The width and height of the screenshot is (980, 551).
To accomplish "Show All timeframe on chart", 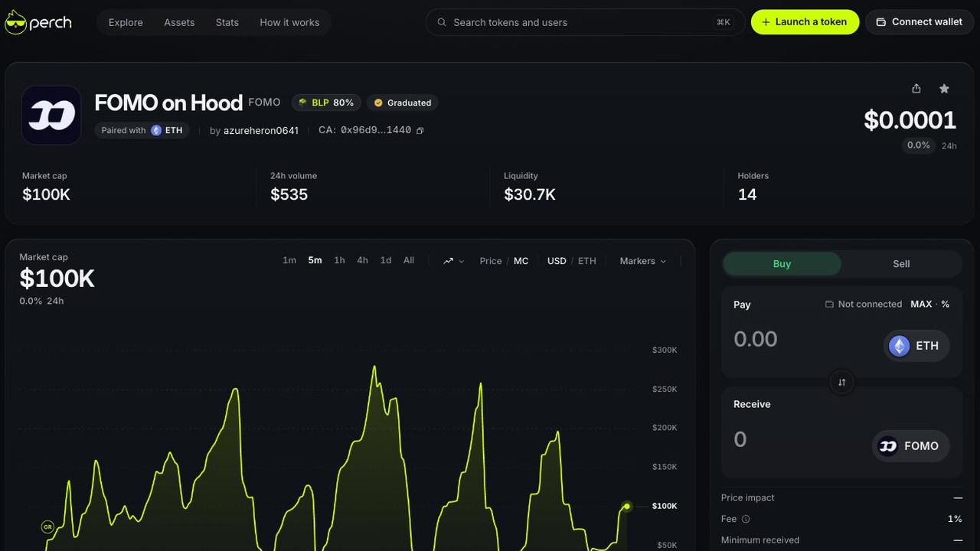I will (409, 261).
